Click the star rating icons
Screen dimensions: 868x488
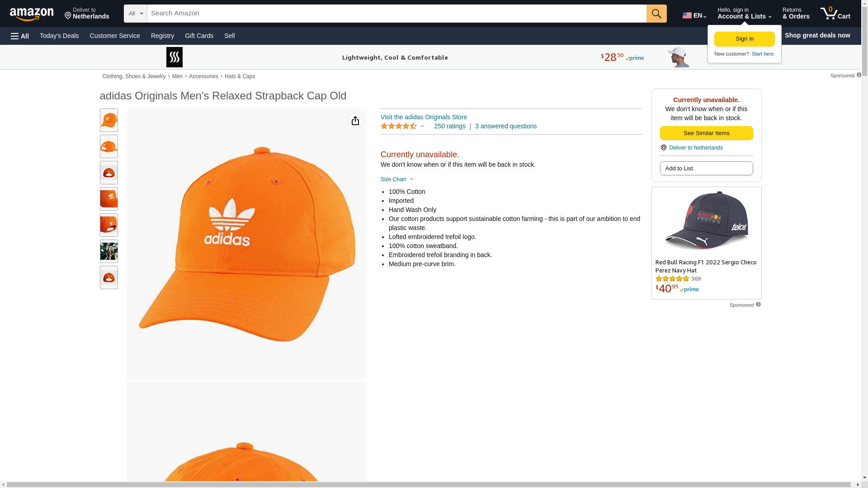tap(399, 127)
